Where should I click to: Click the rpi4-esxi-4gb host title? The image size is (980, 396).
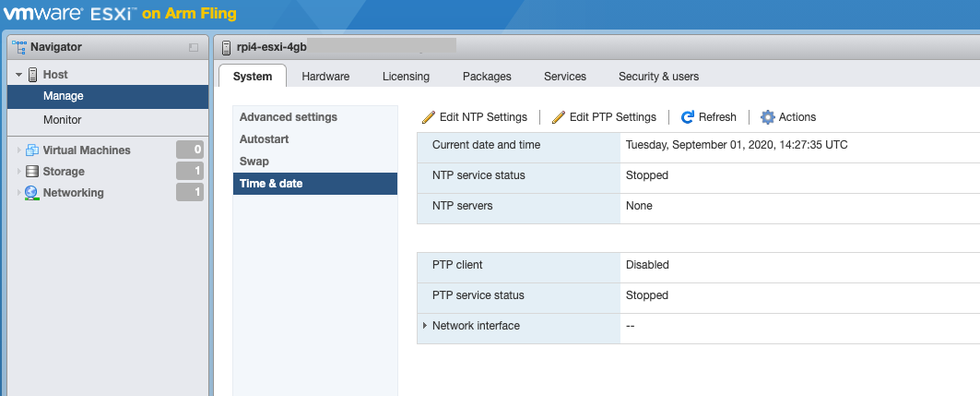(x=272, y=48)
